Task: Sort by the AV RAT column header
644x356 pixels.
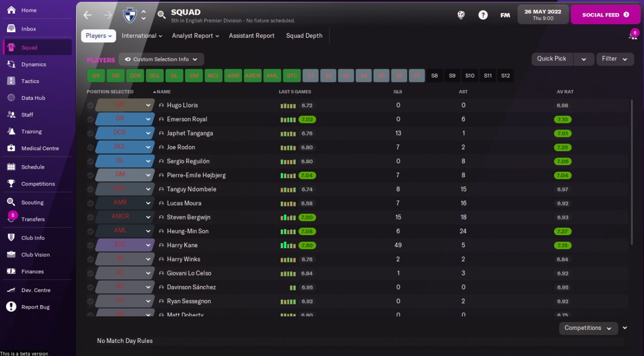Action: coord(565,92)
